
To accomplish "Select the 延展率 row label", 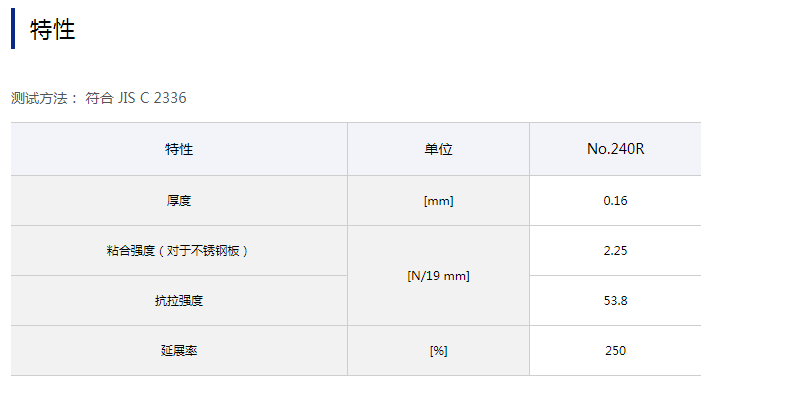I will (179, 351).
